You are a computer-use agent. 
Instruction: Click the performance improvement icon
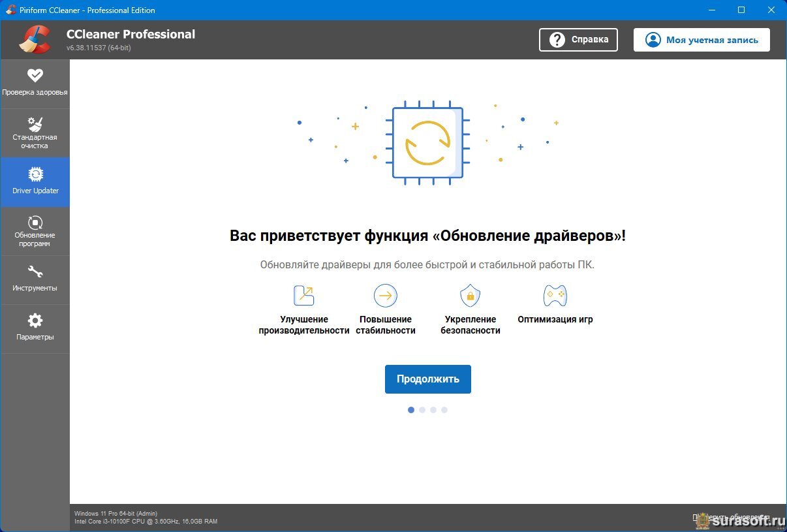[x=303, y=296]
